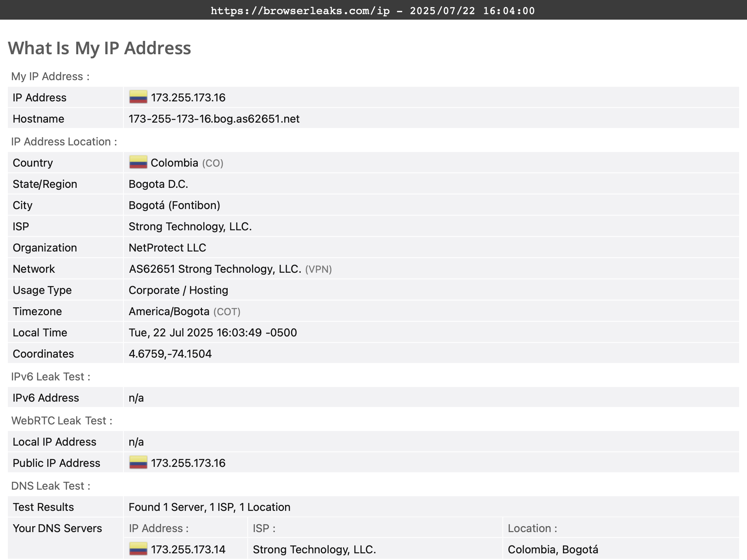Click the IPv6 Address row label
This screenshot has width=747, height=560.
click(46, 398)
